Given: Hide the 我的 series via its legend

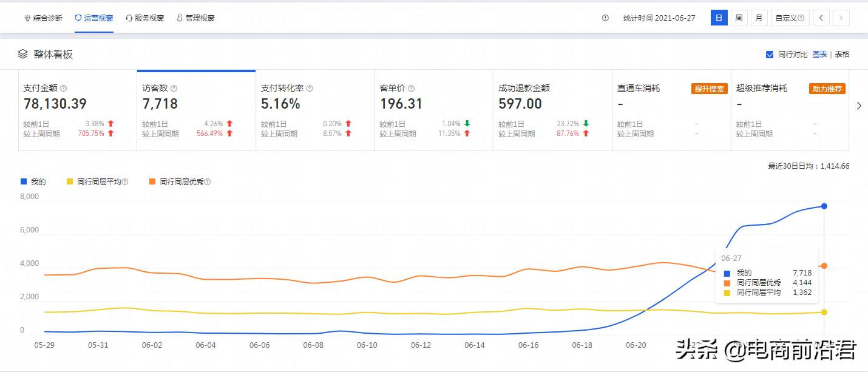Looking at the screenshot, I should pos(32,181).
